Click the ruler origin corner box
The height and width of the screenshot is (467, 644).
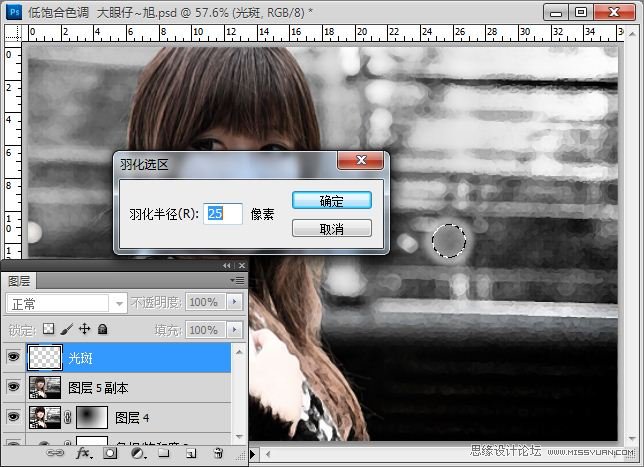pos(13,33)
